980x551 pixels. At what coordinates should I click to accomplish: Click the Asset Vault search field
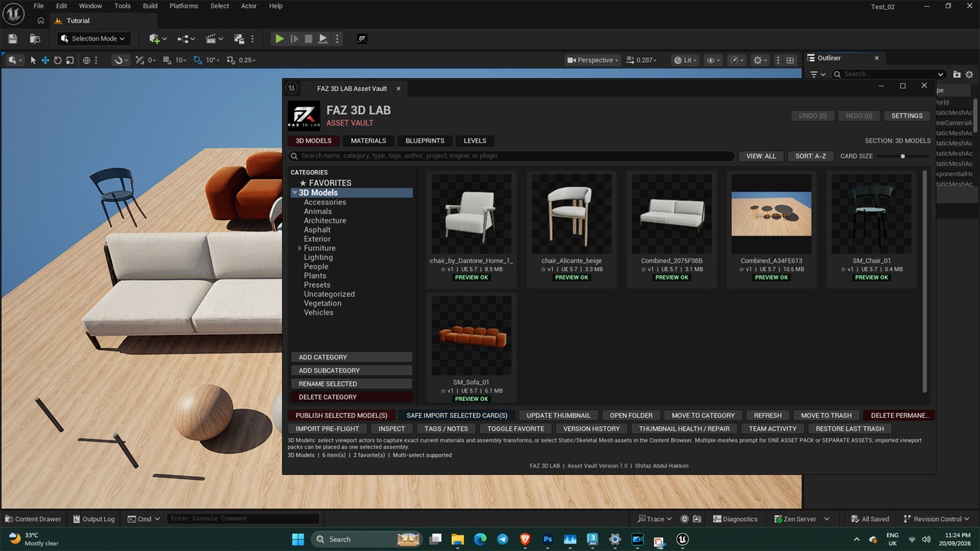point(511,156)
